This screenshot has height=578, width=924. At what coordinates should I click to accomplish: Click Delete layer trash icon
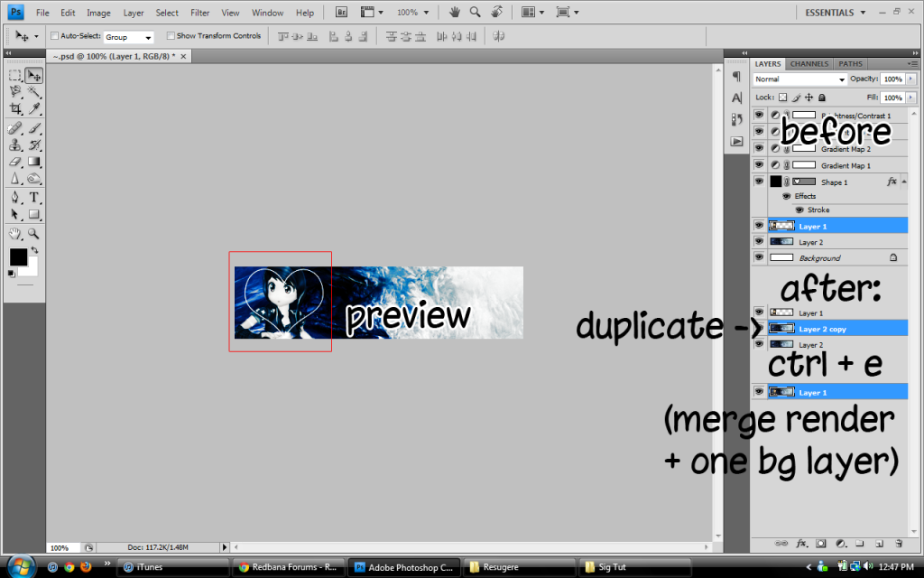(x=899, y=543)
